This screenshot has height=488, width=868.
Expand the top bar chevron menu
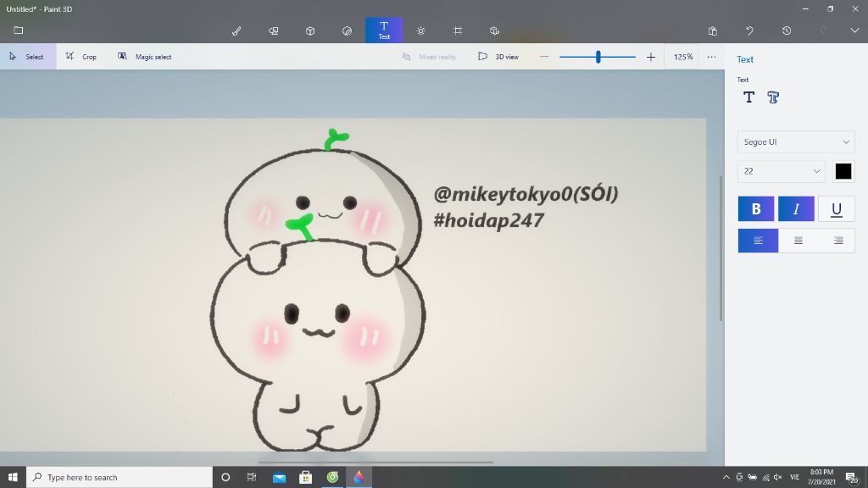click(x=854, y=30)
